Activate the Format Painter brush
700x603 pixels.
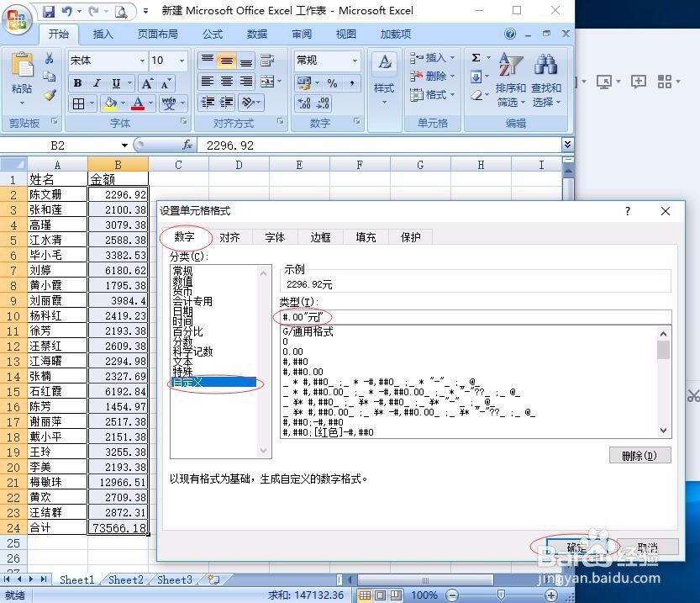pyautogui.click(x=49, y=95)
